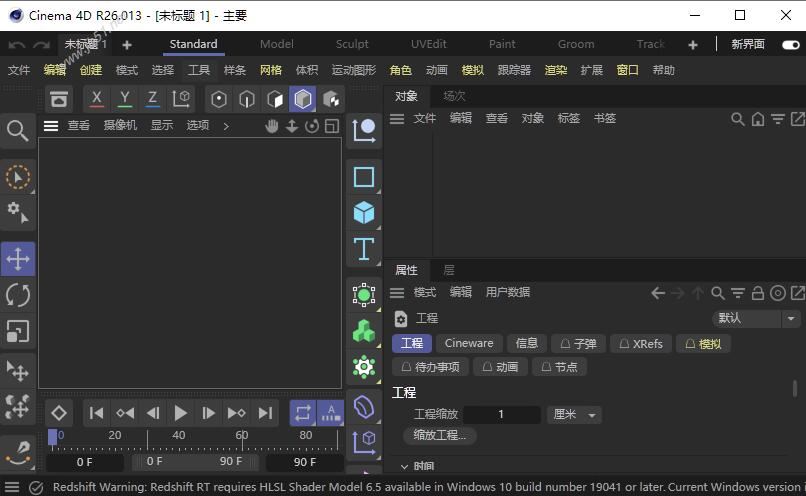Click the 工程缩放 value field

click(x=501, y=414)
